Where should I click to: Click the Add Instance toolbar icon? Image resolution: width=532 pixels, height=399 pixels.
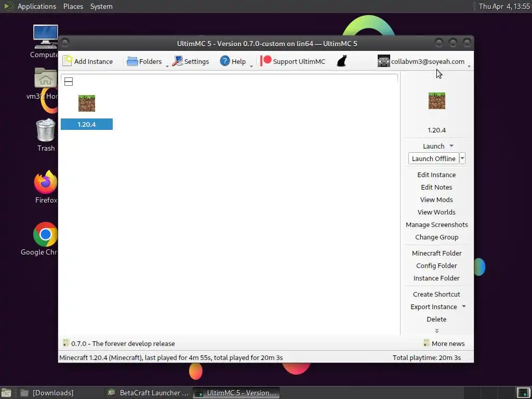(x=67, y=61)
